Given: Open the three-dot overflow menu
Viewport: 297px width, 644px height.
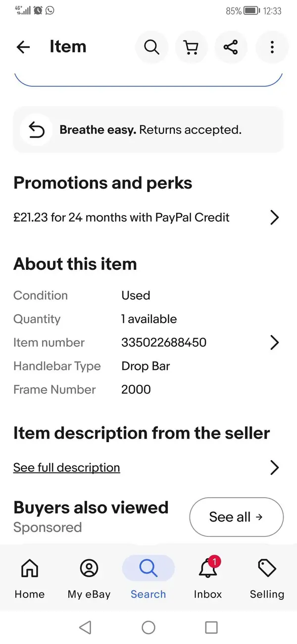Looking at the screenshot, I should pyautogui.click(x=272, y=47).
